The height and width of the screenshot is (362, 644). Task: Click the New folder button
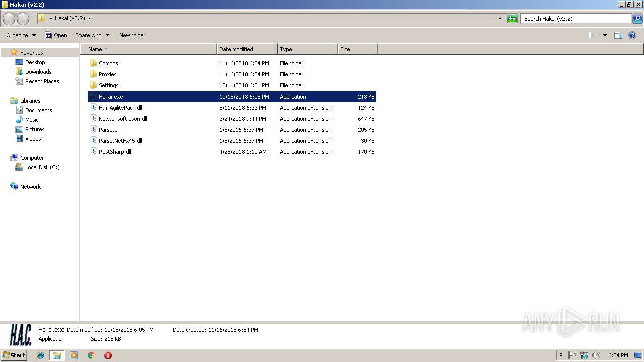pyautogui.click(x=132, y=35)
